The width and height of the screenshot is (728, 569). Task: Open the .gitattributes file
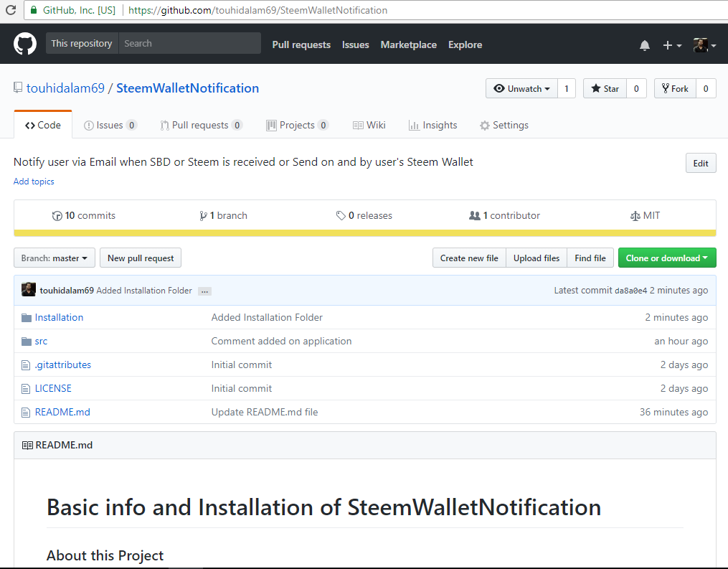(62, 365)
